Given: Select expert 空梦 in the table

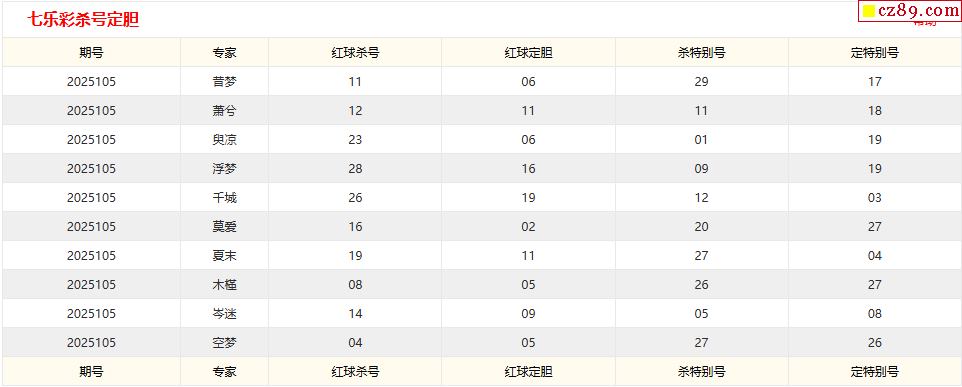Looking at the screenshot, I should click(x=224, y=343).
